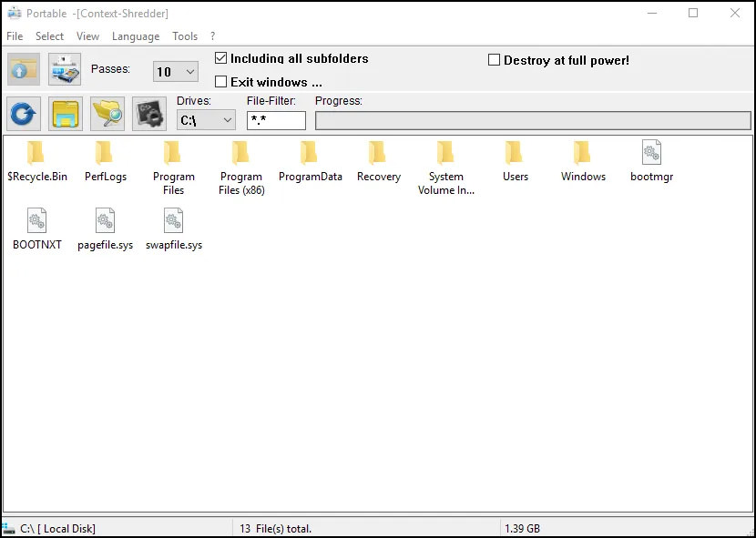This screenshot has width=756, height=538.
Task: Uncheck Including all subfolders
Action: click(220, 58)
